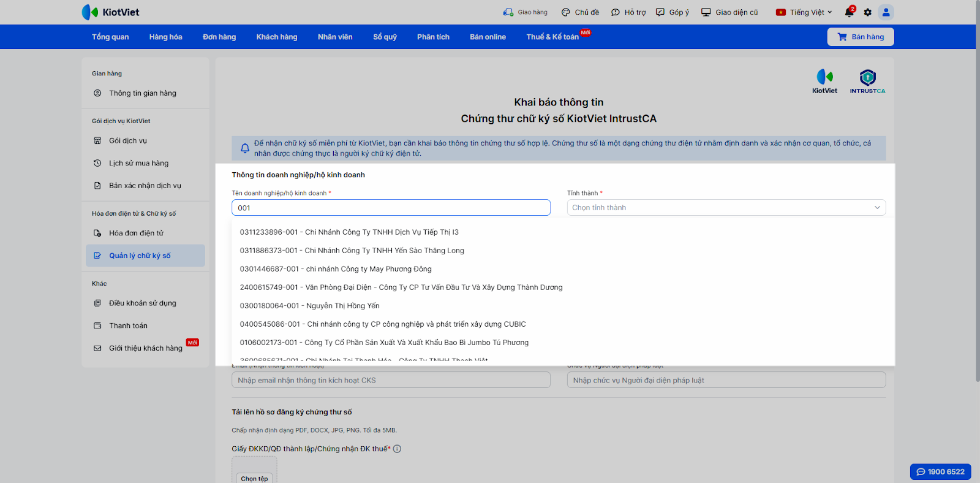This screenshot has height=483, width=980.
Task: Click the Thông tin gian hàng icon
Action: 97,93
